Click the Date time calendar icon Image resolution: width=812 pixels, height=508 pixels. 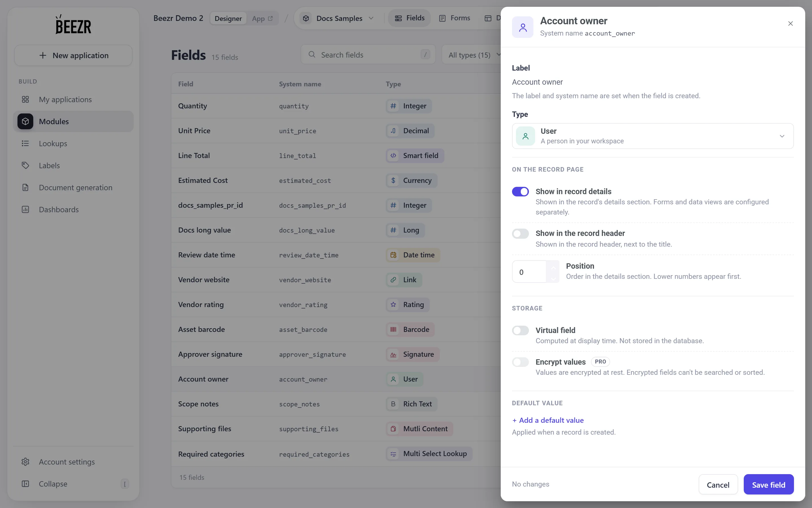click(393, 255)
